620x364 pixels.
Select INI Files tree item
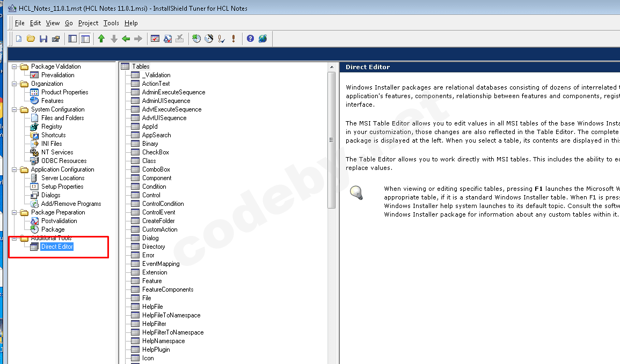(52, 144)
